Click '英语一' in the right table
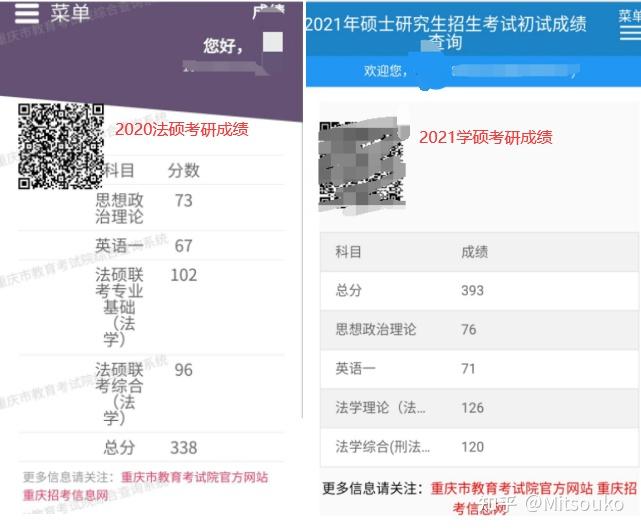Image resolution: width=641 pixels, height=531 pixels. (x=355, y=368)
